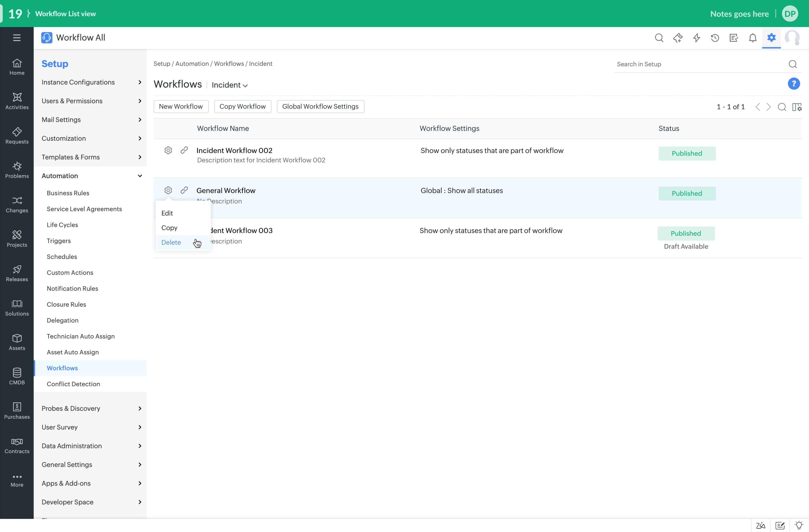Open the Incident module dropdown

pyautogui.click(x=230, y=85)
